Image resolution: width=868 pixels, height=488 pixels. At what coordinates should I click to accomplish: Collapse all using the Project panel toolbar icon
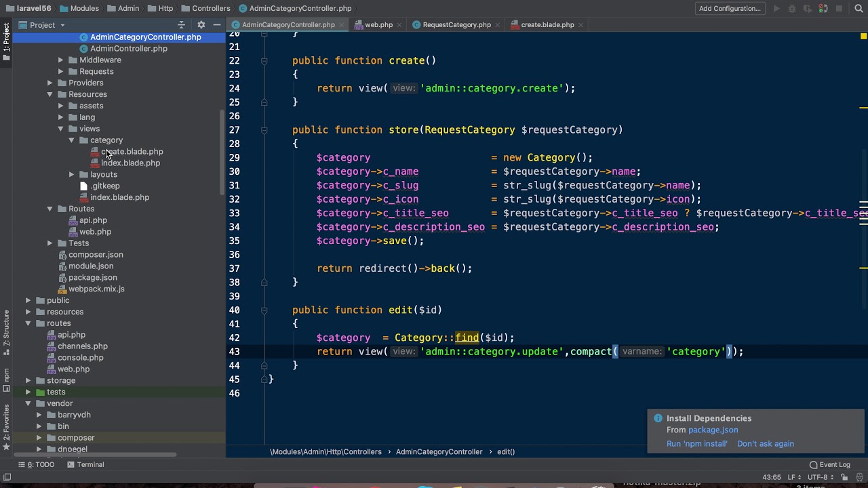click(x=181, y=24)
